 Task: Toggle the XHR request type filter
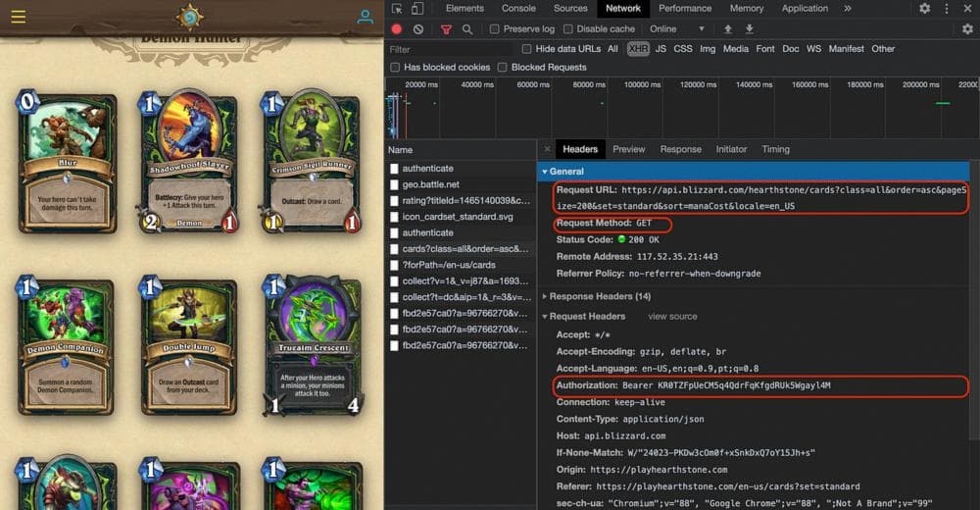pos(638,49)
